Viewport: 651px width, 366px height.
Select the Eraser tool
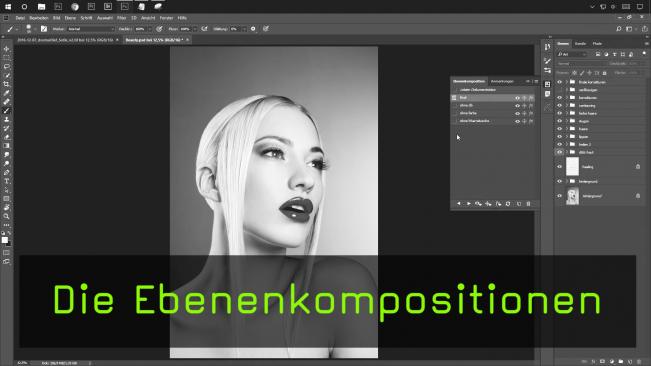pos(6,137)
